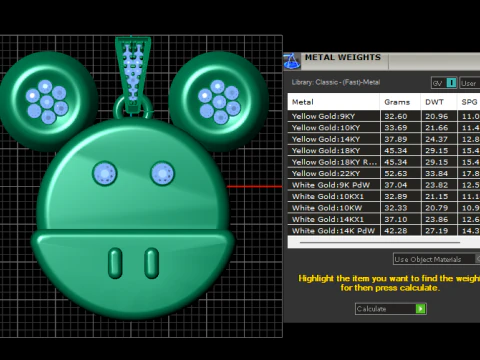Click the Library: Classic-(Fast)-Metal label
The image size is (480, 360).
[x=336, y=82]
